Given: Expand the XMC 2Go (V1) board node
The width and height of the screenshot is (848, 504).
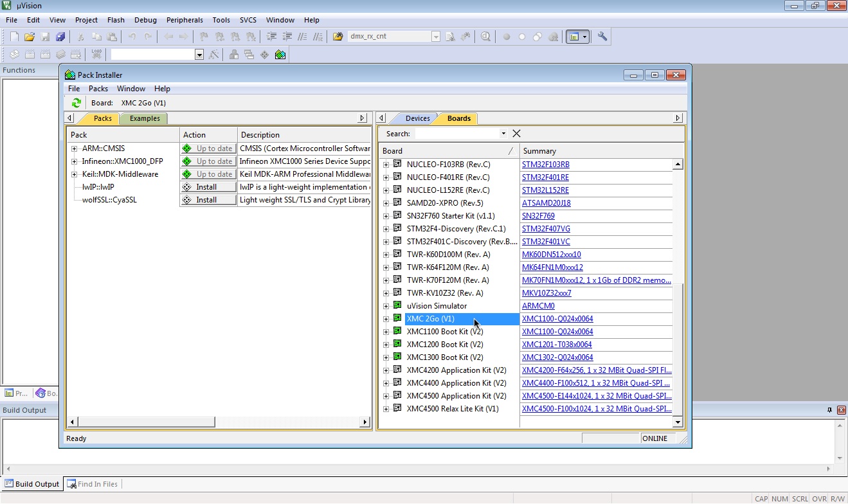Looking at the screenshot, I should pyautogui.click(x=386, y=319).
